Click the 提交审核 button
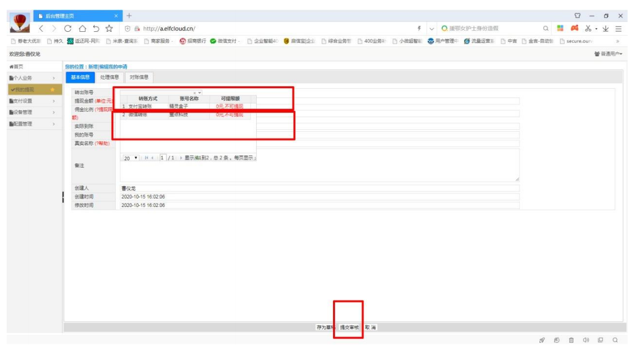The image size is (644, 359). pos(349,328)
